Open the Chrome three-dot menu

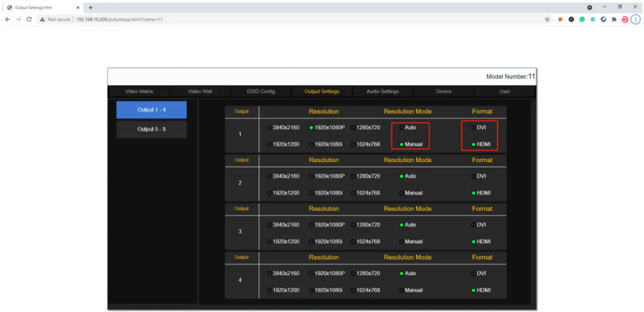click(x=636, y=19)
